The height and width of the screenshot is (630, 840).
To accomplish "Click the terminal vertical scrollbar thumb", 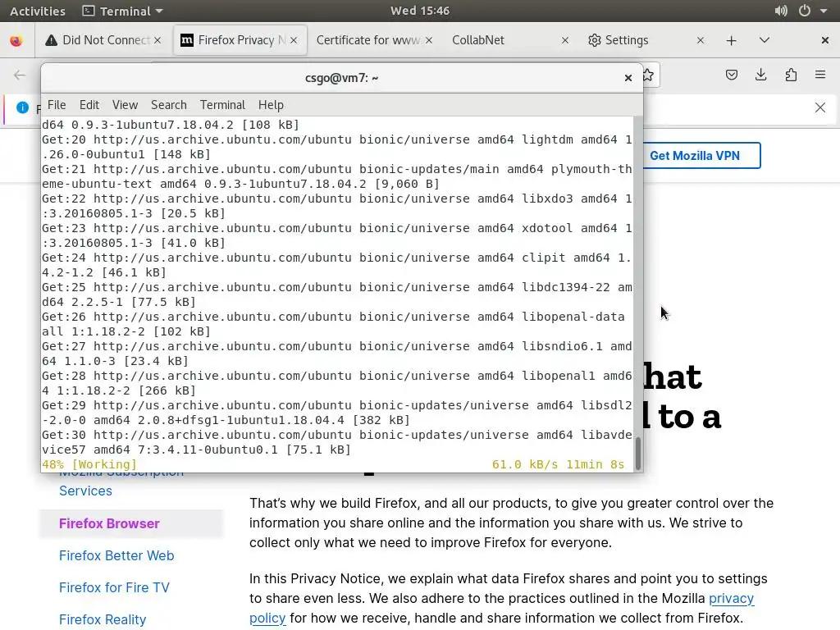I will click(x=637, y=453).
